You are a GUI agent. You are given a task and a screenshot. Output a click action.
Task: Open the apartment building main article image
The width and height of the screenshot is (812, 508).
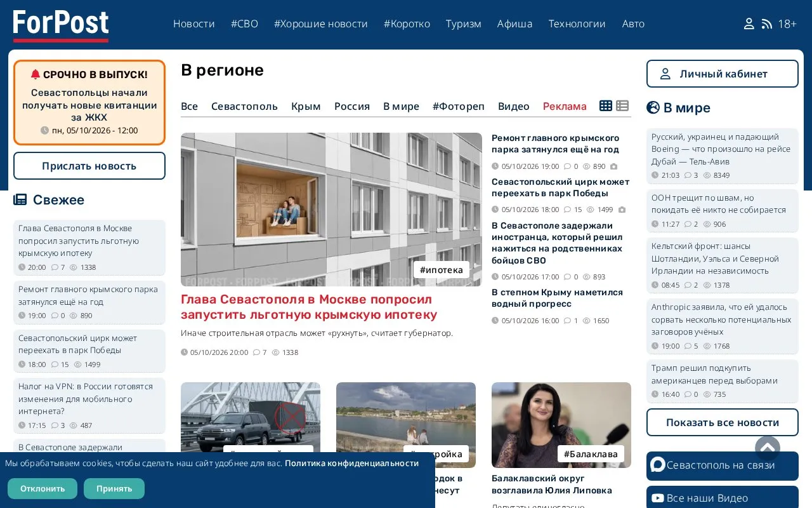click(x=331, y=210)
